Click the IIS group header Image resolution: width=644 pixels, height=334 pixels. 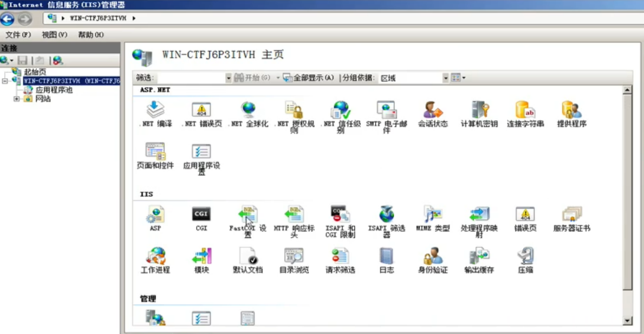pos(146,194)
